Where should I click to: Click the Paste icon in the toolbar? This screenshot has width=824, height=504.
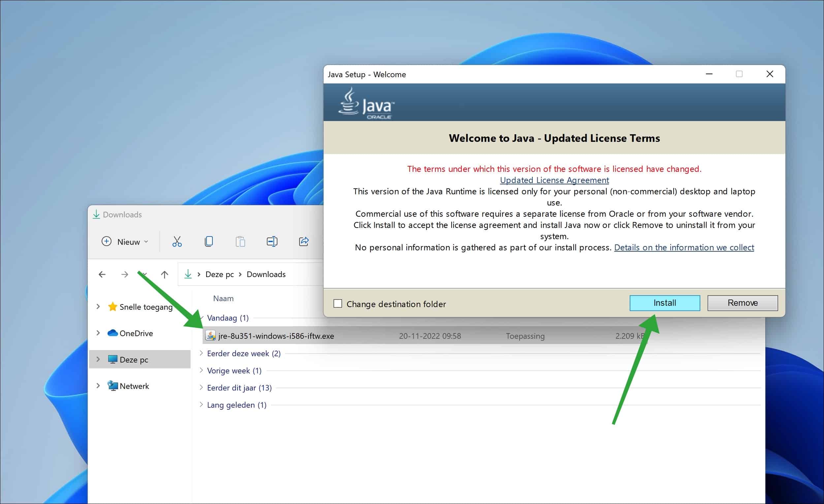[240, 241]
